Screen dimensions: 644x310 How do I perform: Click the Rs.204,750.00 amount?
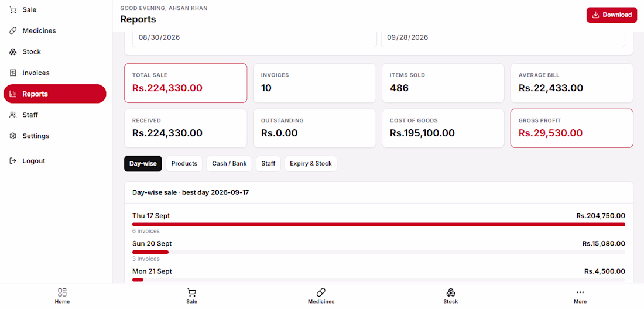point(601,216)
